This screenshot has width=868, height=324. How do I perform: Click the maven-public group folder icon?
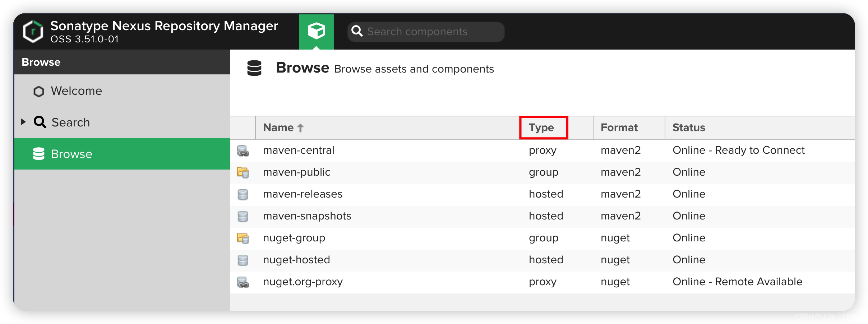243,172
